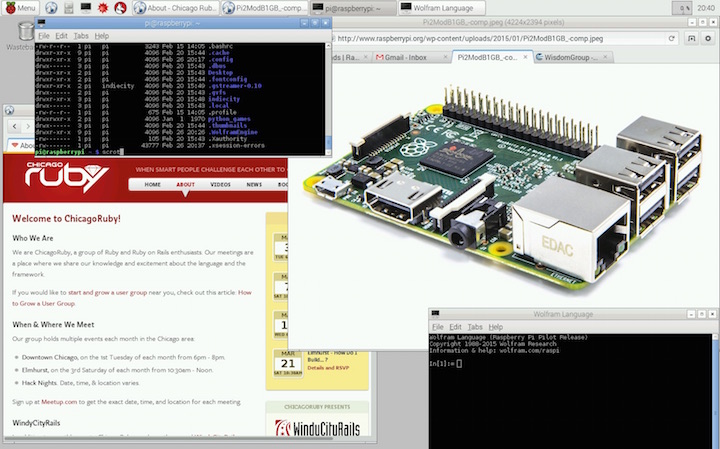Open HOME in ChicagoRuby navigation
The width and height of the screenshot is (720, 449).
click(152, 185)
